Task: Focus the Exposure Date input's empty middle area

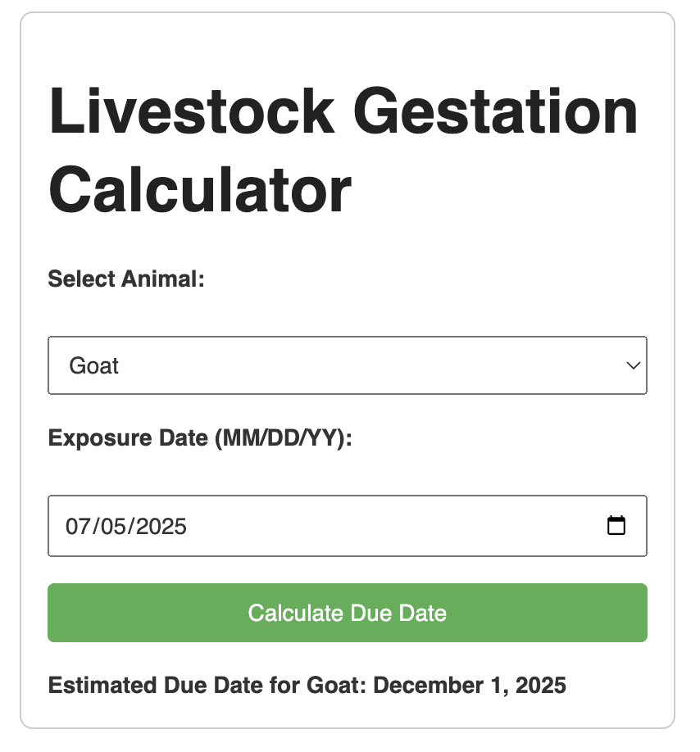Action: (393, 526)
